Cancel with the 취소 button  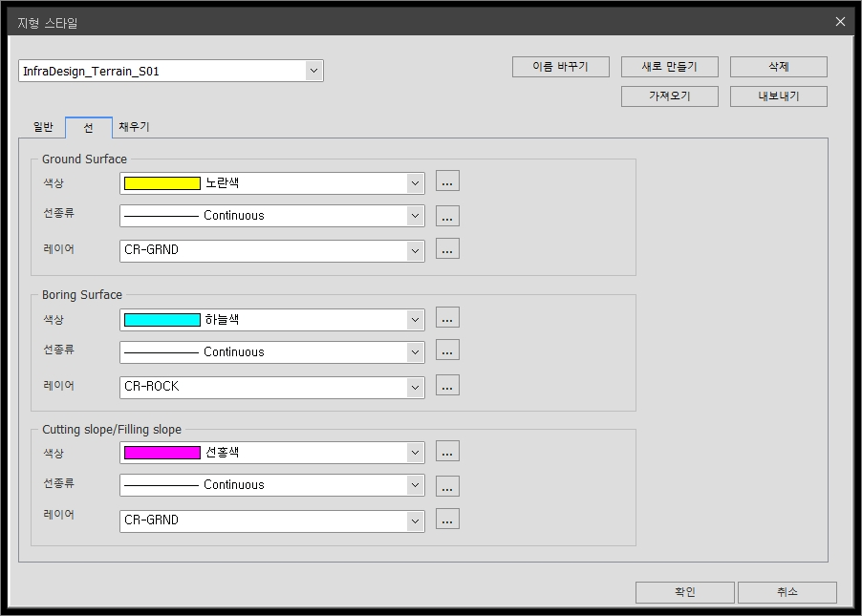click(787, 592)
